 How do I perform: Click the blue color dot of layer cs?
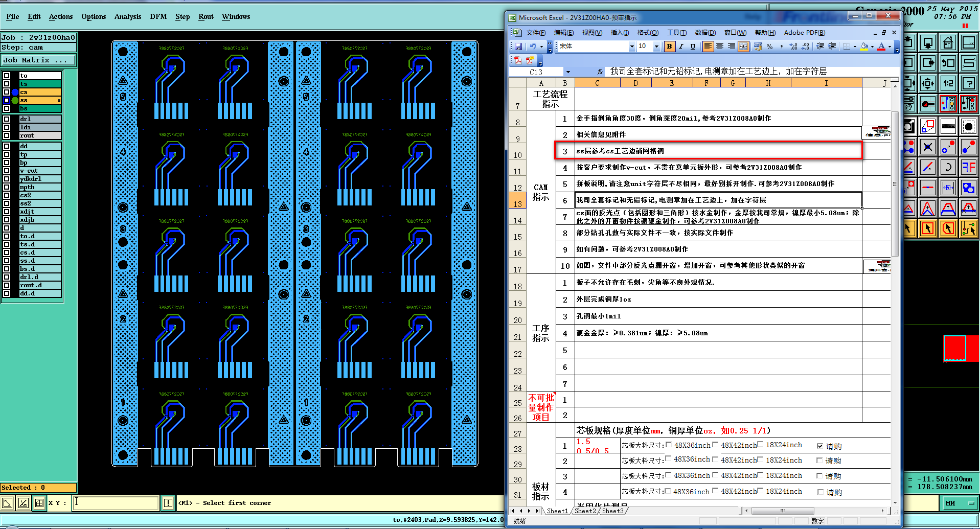15,92
